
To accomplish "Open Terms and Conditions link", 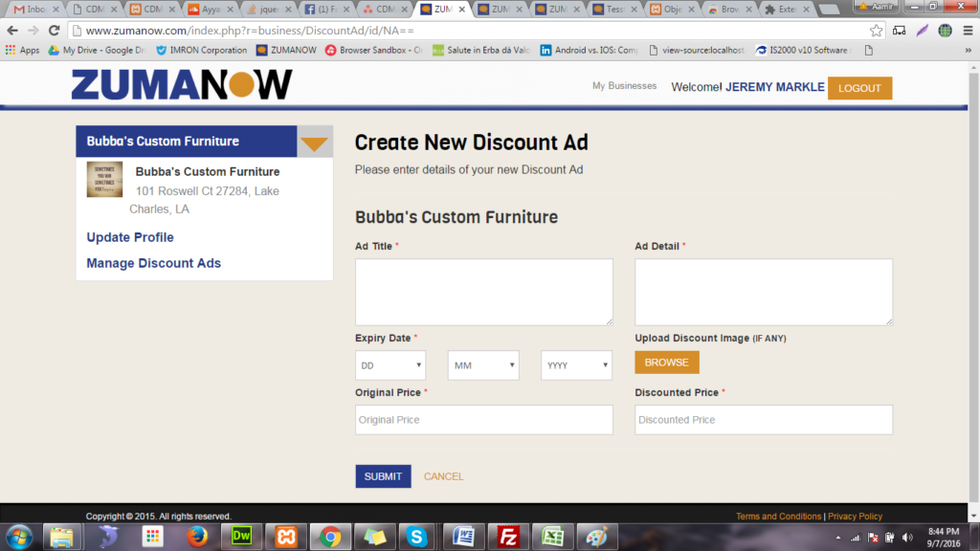I will [x=779, y=516].
